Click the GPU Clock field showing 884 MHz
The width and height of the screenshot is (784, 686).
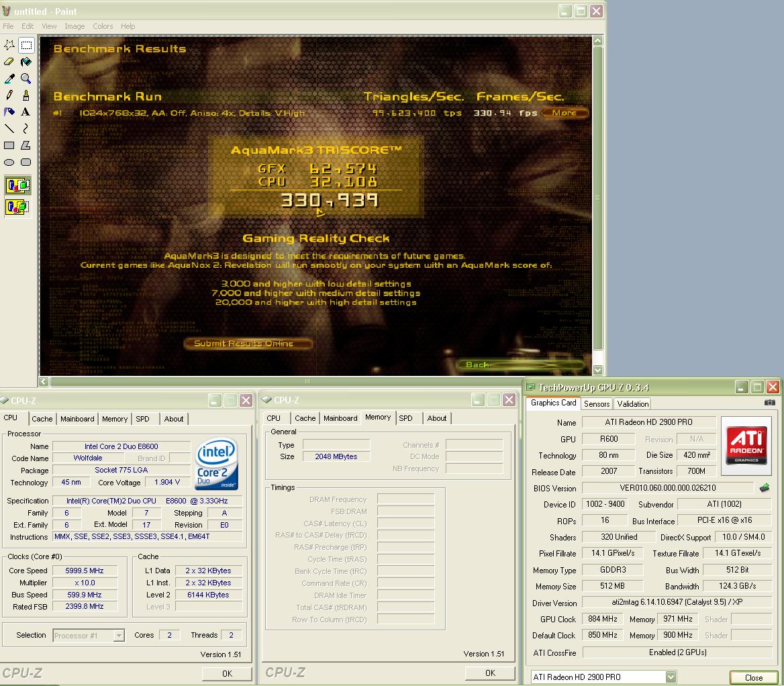tap(603, 619)
